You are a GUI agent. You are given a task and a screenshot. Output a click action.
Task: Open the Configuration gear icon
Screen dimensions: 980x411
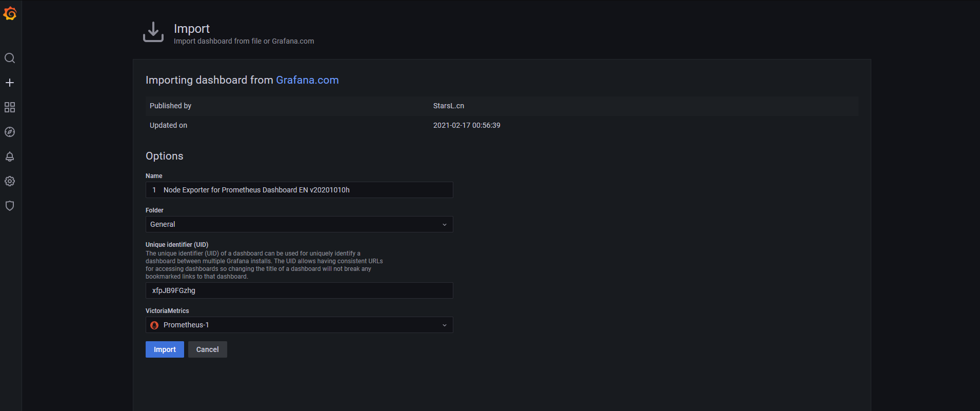pyautogui.click(x=10, y=181)
